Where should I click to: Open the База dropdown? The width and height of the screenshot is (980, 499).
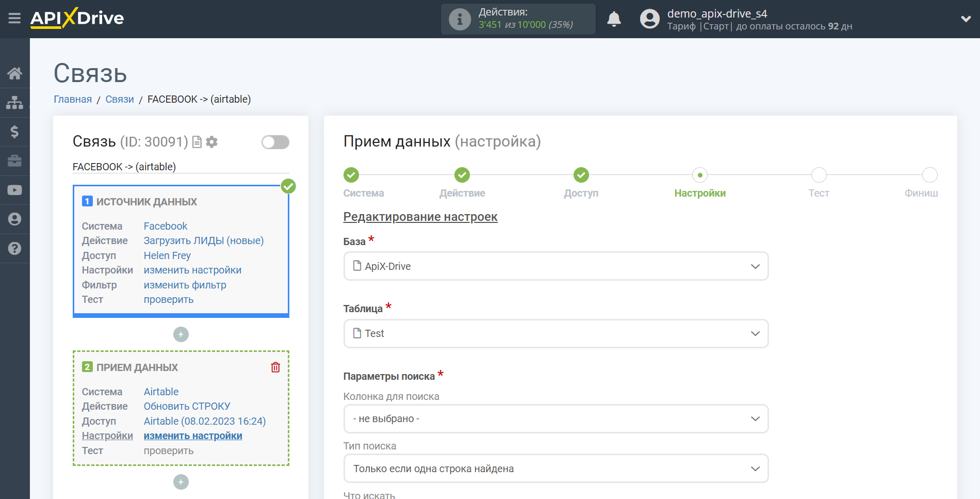coord(556,266)
